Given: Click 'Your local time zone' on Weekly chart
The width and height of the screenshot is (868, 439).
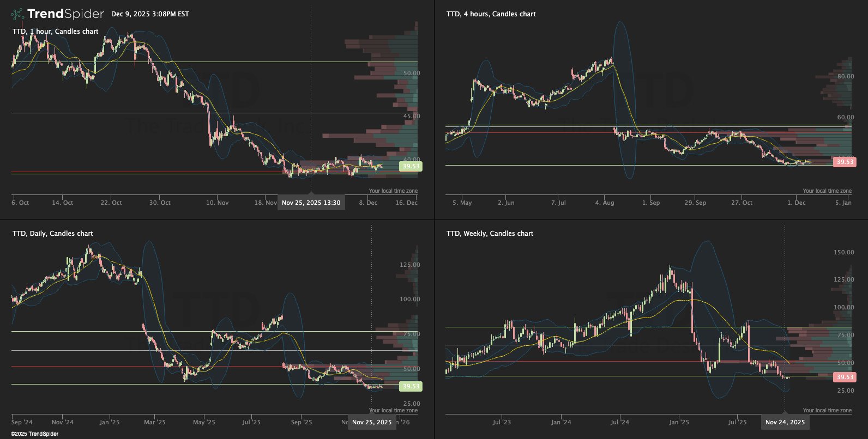Looking at the screenshot, I should [827, 411].
